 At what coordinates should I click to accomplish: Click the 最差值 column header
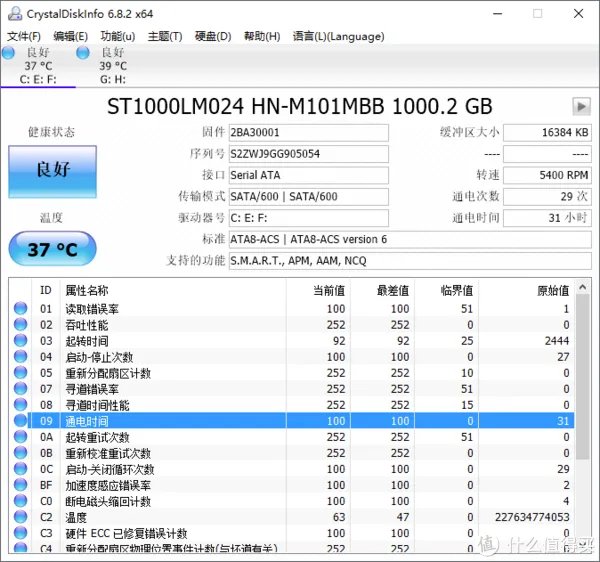383,290
